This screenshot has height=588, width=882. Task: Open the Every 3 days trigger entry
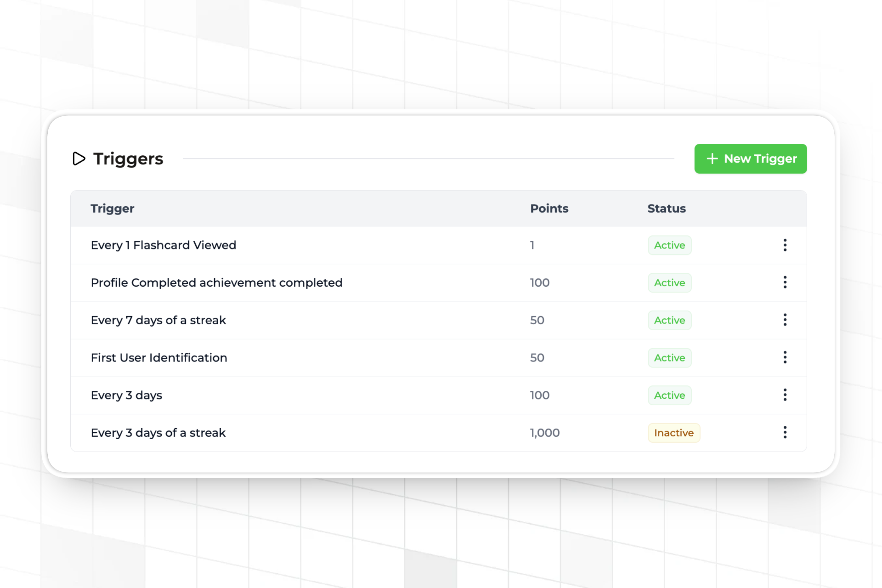click(126, 395)
